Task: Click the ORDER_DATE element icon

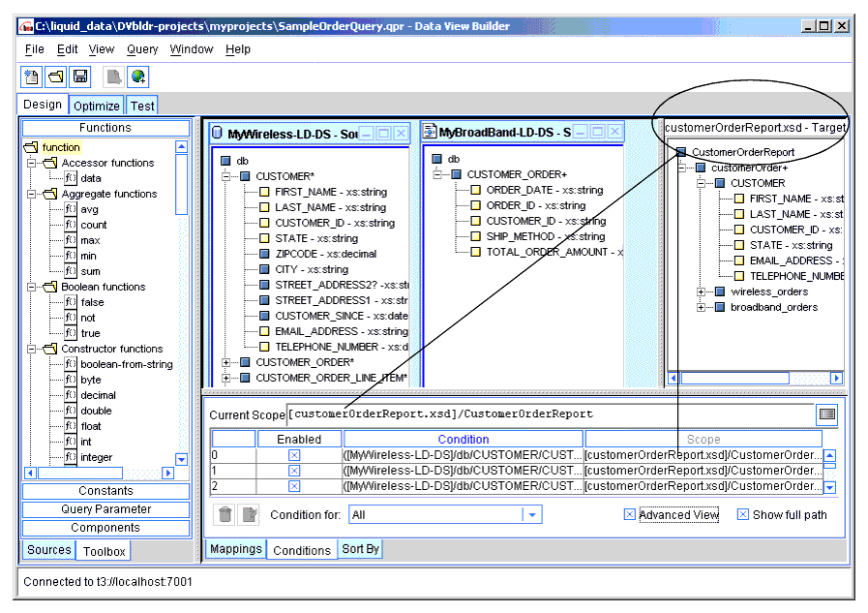Action: (475, 190)
